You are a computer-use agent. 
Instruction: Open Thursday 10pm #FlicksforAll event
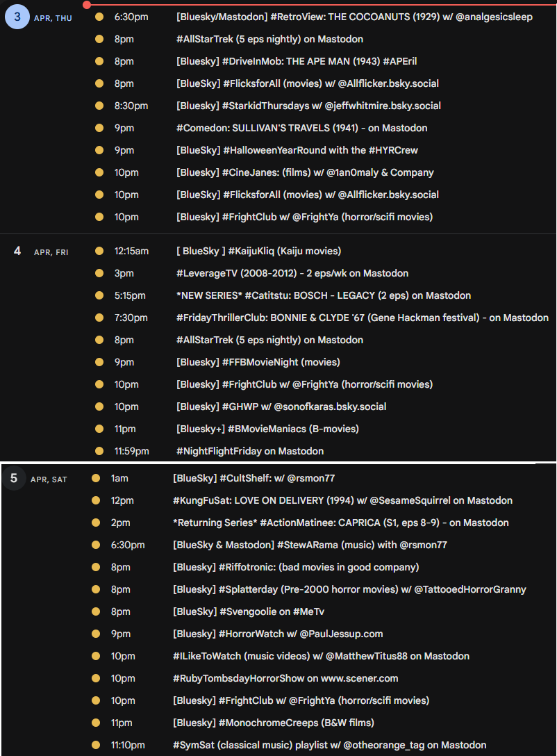pyautogui.click(x=308, y=195)
